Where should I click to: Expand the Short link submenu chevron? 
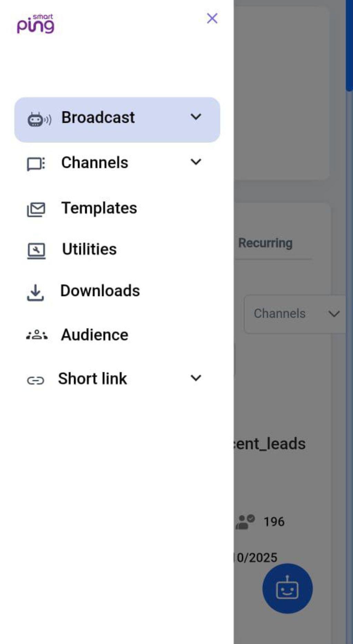click(196, 378)
